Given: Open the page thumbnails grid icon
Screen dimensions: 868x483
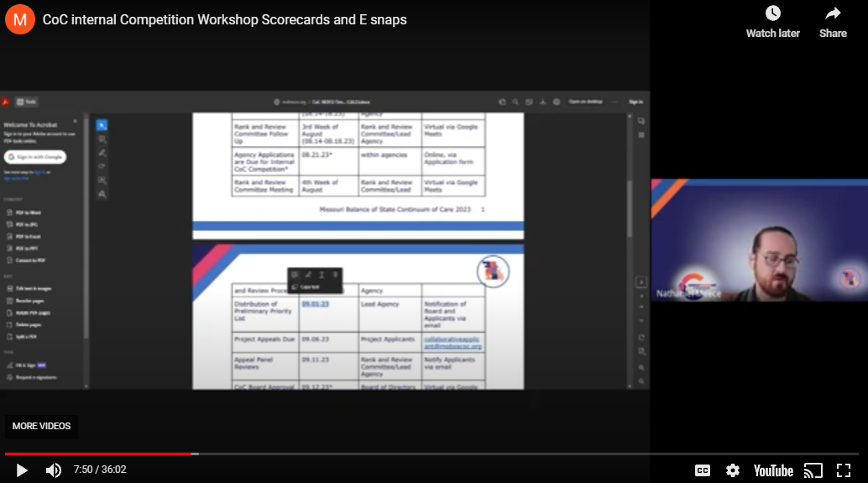Looking at the screenshot, I should click(x=641, y=135).
